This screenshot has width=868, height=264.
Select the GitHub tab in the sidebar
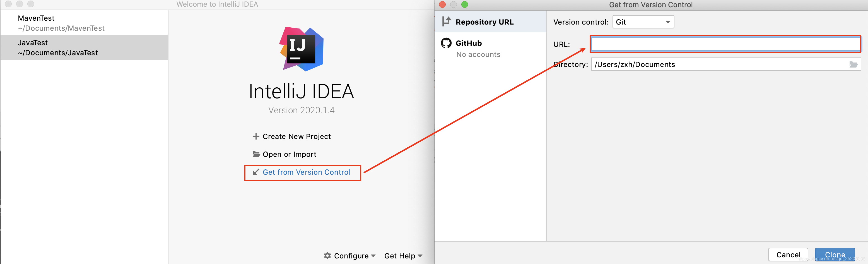pyautogui.click(x=490, y=49)
